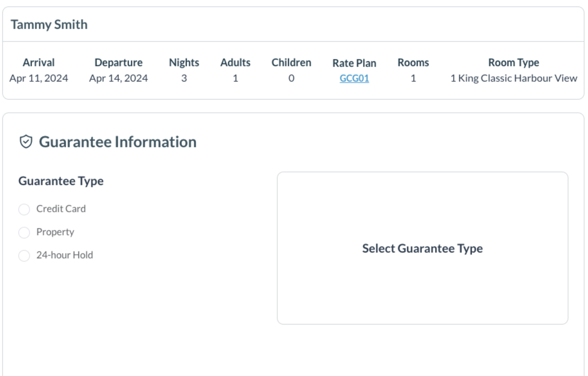This screenshot has height=376, width=588.
Task: Click the Adults column header
Action: click(235, 62)
